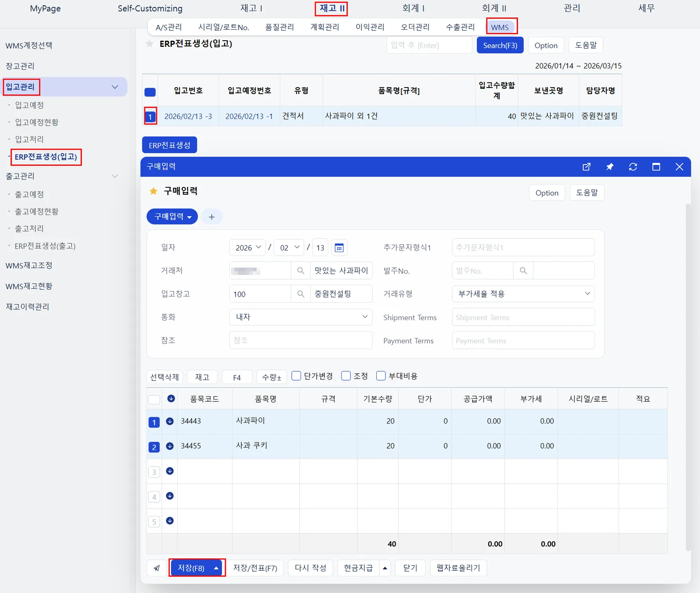Click the 발주No. search magnifier icon

[x=523, y=271]
